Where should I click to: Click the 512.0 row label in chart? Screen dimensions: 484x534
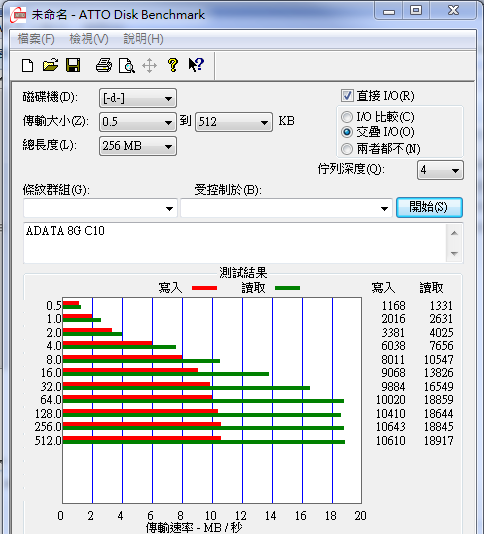48,441
